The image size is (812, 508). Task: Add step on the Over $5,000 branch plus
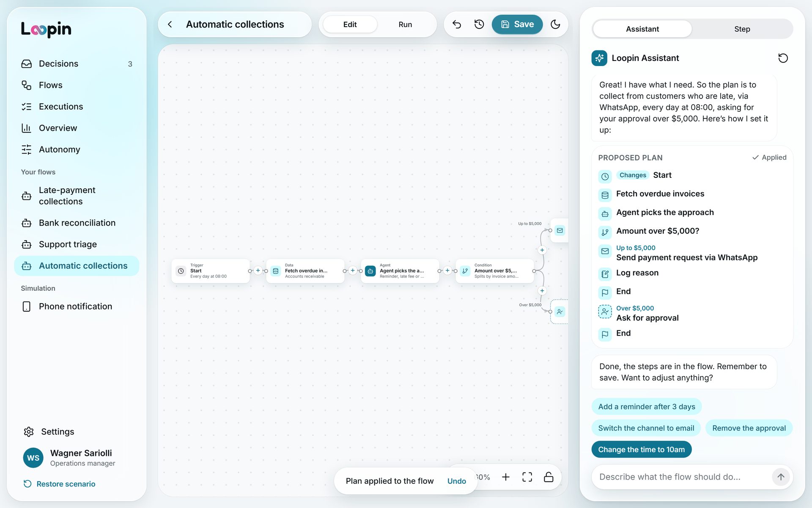[x=542, y=291]
